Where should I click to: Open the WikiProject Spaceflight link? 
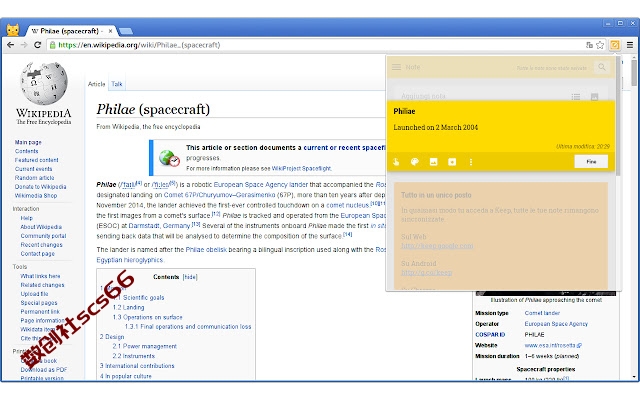[x=301, y=168]
